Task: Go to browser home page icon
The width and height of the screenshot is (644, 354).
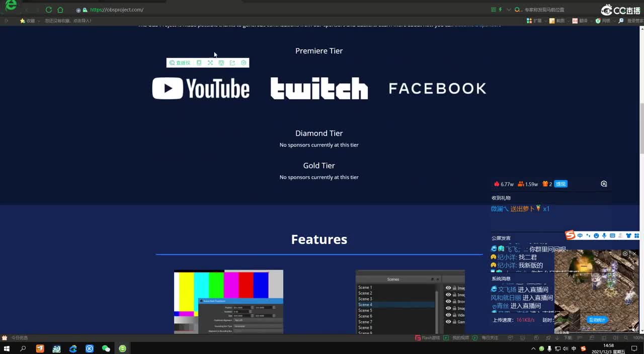Action: [60, 10]
